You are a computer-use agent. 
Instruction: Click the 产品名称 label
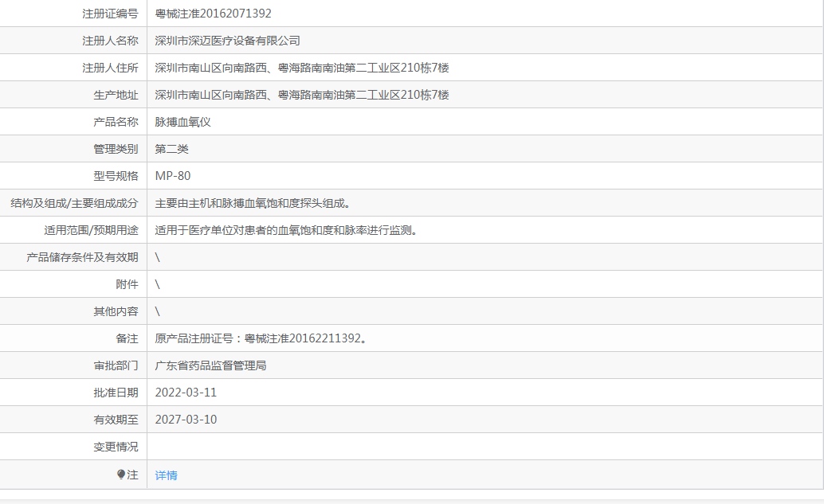pos(116,122)
